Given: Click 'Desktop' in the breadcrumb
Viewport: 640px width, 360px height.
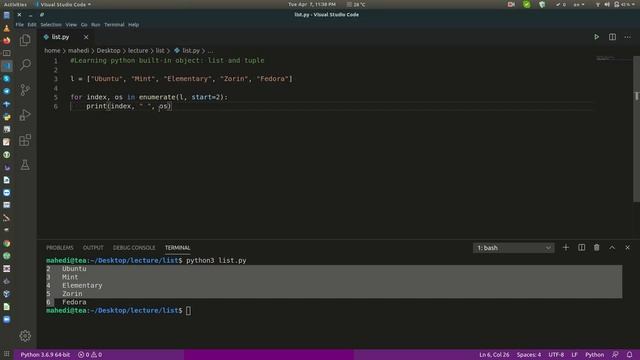Looking at the screenshot, I should [108, 51].
